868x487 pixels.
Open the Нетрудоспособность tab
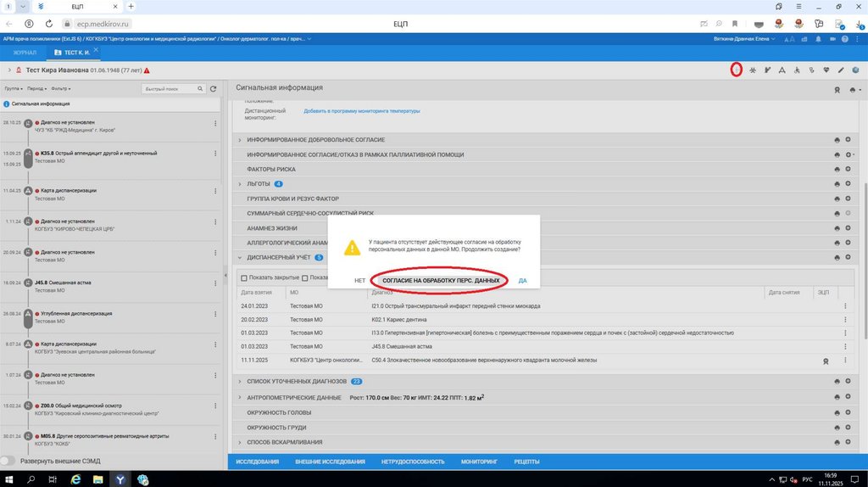[413, 462]
